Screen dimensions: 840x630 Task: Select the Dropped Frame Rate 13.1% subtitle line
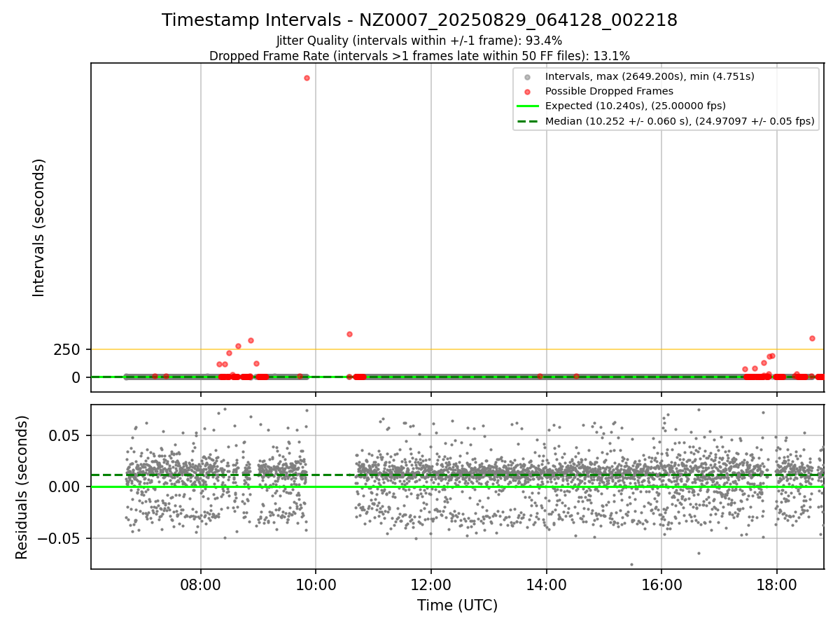[x=419, y=56]
